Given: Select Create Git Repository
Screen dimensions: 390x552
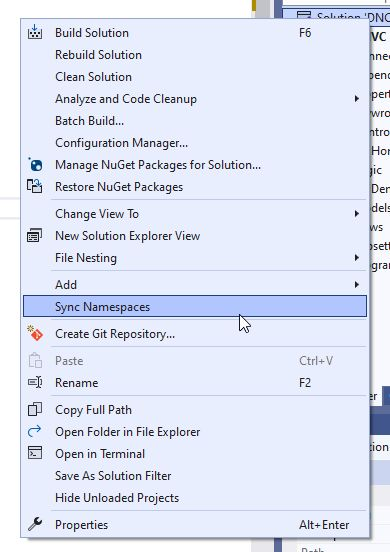Looking at the screenshot, I should 195,333.
